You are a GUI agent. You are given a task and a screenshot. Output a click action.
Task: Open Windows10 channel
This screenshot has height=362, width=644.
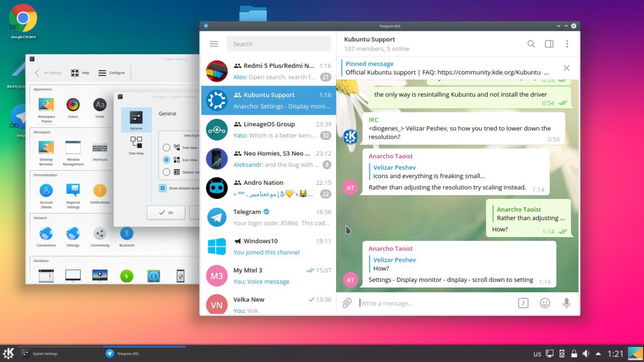[x=268, y=246]
